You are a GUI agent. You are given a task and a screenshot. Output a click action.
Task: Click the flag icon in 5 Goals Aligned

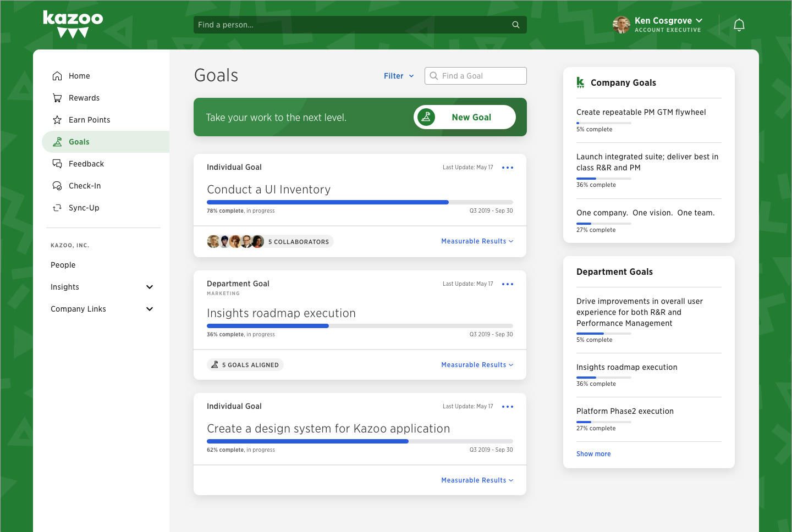pos(215,365)
